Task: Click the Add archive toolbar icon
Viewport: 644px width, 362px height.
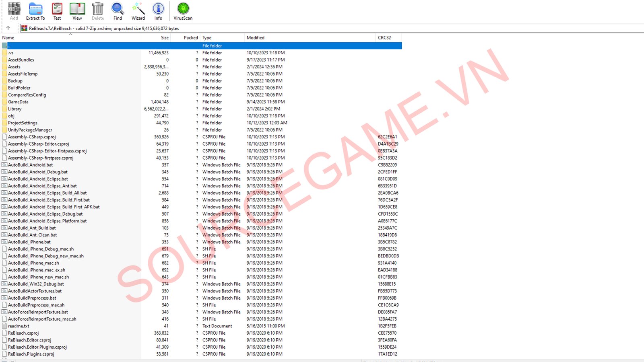Action: pyautogui.click(x=14, y=11)
